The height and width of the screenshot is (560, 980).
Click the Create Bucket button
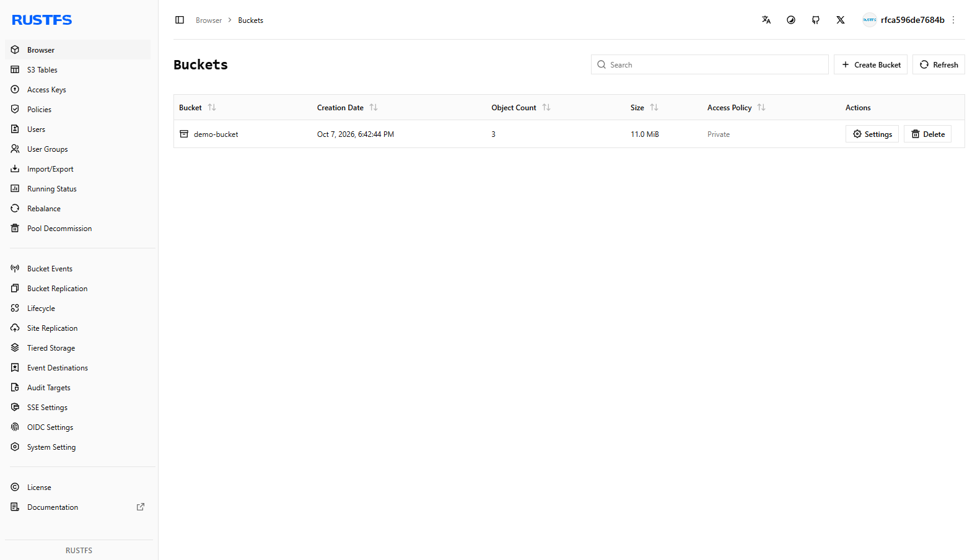coord(870,64)
